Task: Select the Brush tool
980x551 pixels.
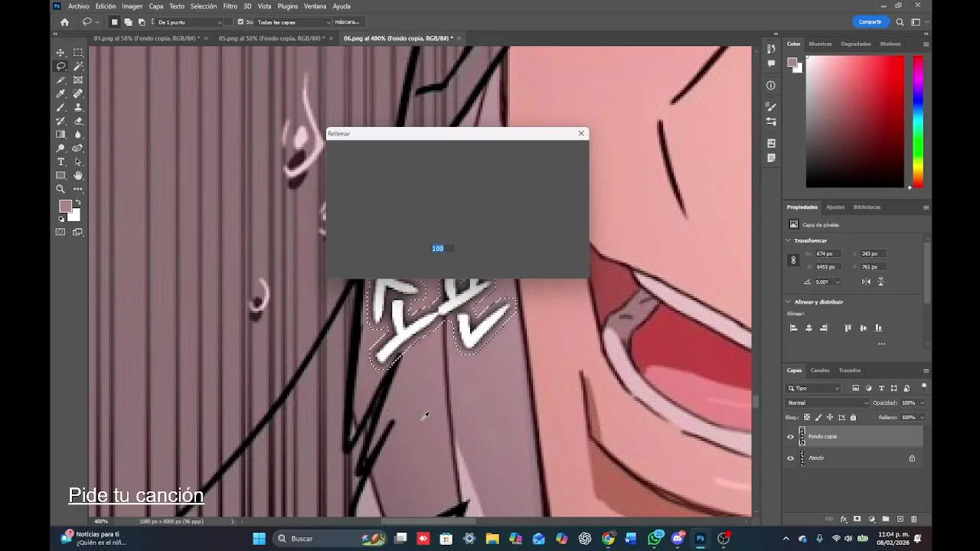Action: [60, 108]
